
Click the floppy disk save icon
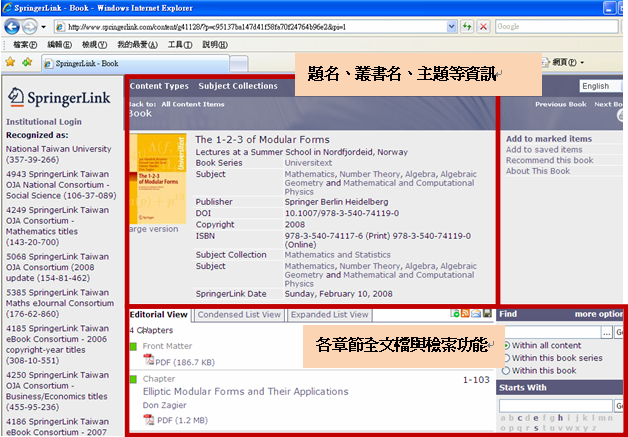487,313
